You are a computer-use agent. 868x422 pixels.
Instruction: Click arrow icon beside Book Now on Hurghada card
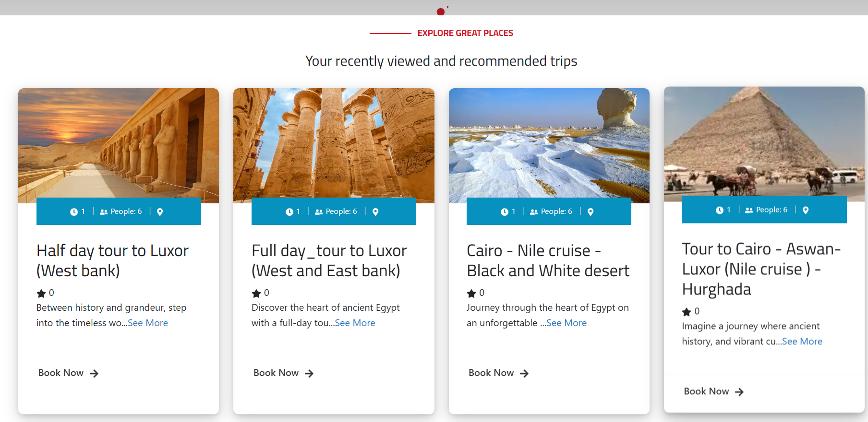click(x=739, y=392)
